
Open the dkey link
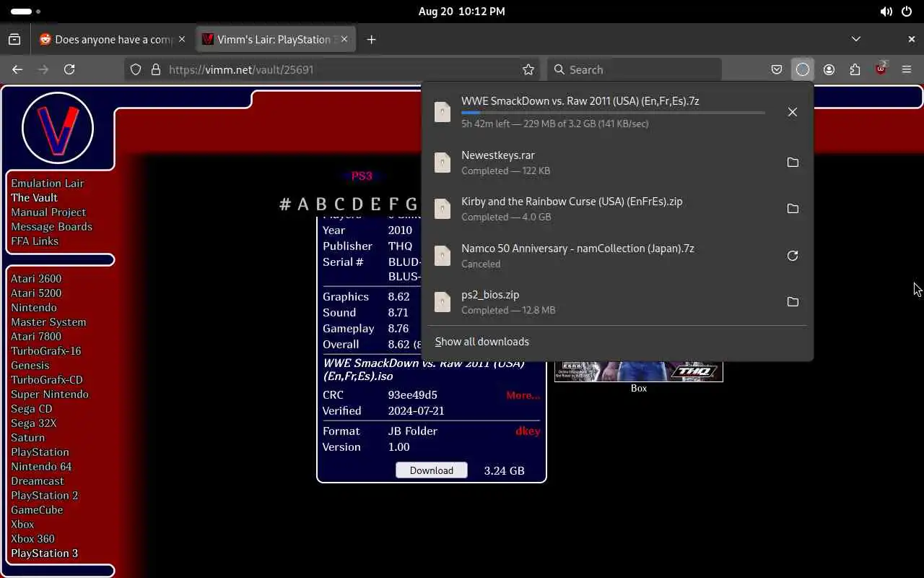point(528,431)
